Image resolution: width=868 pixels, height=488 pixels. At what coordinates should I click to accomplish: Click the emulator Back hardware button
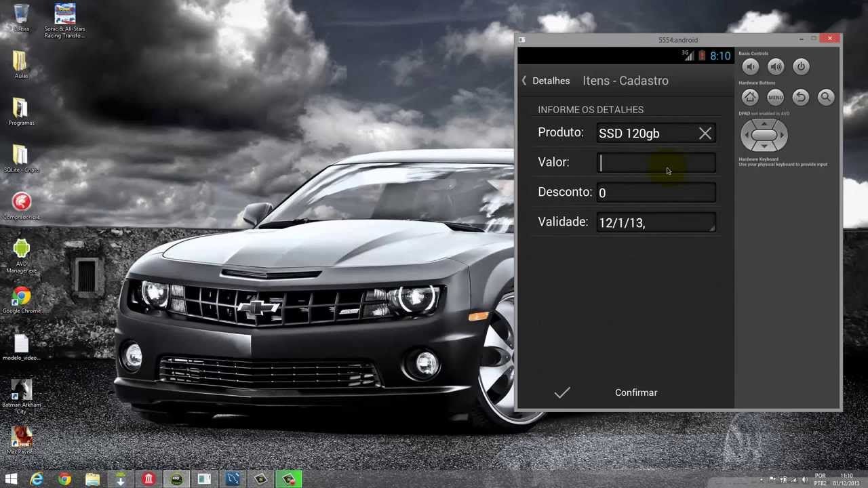[801, 98]
